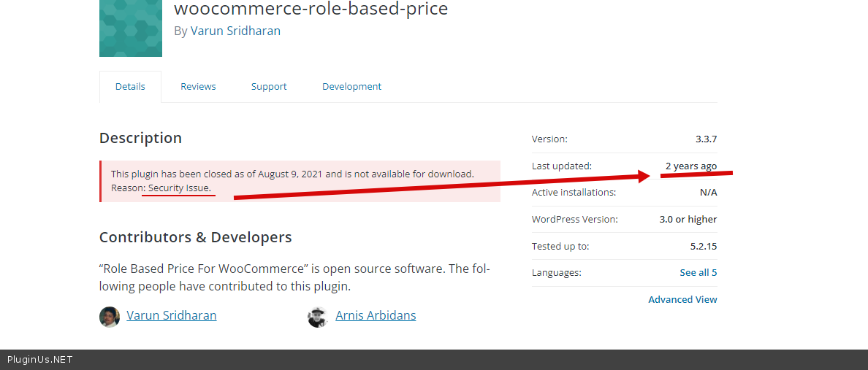Click the 2 years ago updated value

(690, 166)
